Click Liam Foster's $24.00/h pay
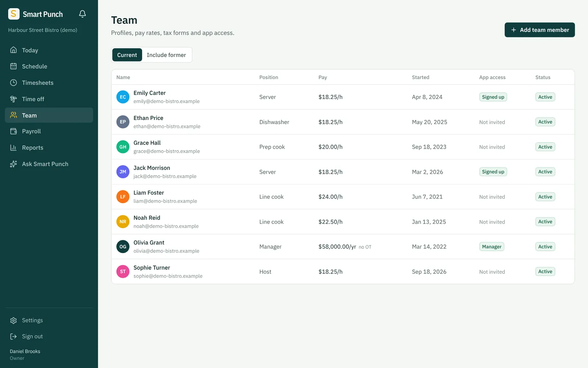 (330, 197)
